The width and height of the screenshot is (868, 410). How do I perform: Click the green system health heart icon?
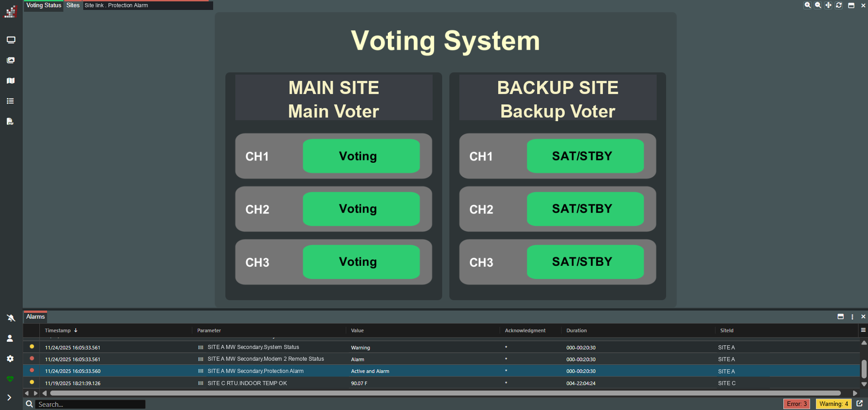point(10,379)
